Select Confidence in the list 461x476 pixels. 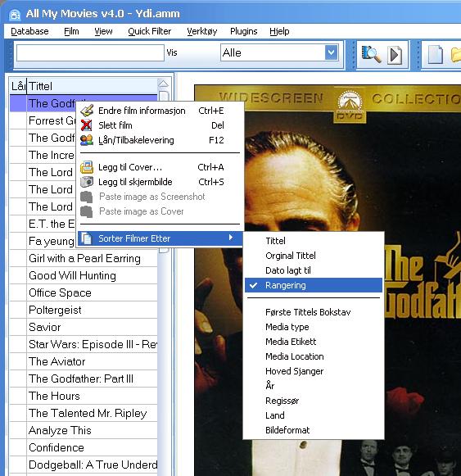click(x=84, y=448)
